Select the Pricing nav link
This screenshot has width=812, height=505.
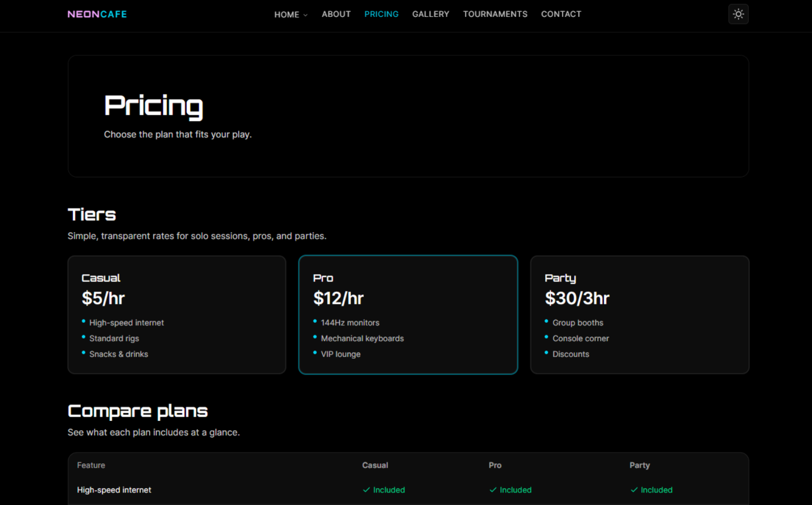point(381,14)
